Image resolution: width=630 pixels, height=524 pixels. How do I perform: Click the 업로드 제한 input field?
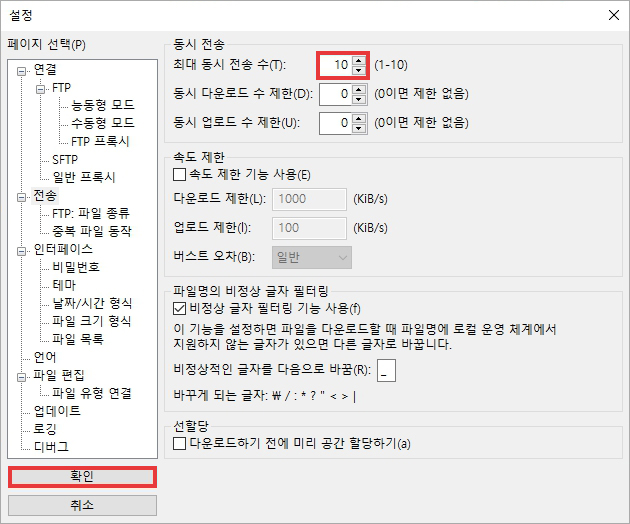click(x=309, y=228)
